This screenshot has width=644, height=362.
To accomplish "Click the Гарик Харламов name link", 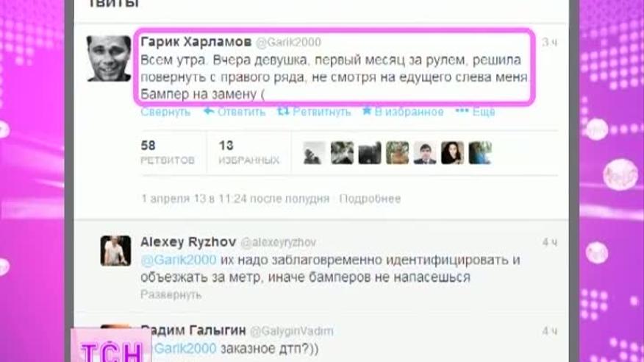I will 196,42.
